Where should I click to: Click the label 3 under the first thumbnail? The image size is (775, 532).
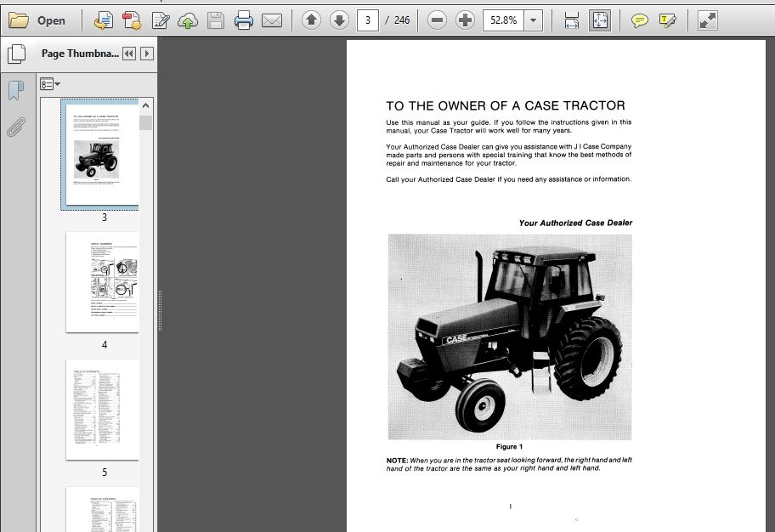pos(105,217)
